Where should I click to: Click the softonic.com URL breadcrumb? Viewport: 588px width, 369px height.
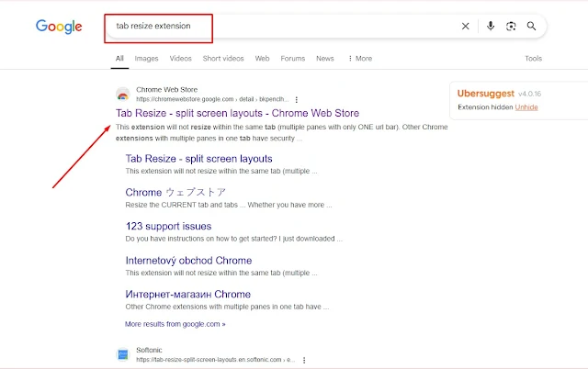tap(216, 360)
